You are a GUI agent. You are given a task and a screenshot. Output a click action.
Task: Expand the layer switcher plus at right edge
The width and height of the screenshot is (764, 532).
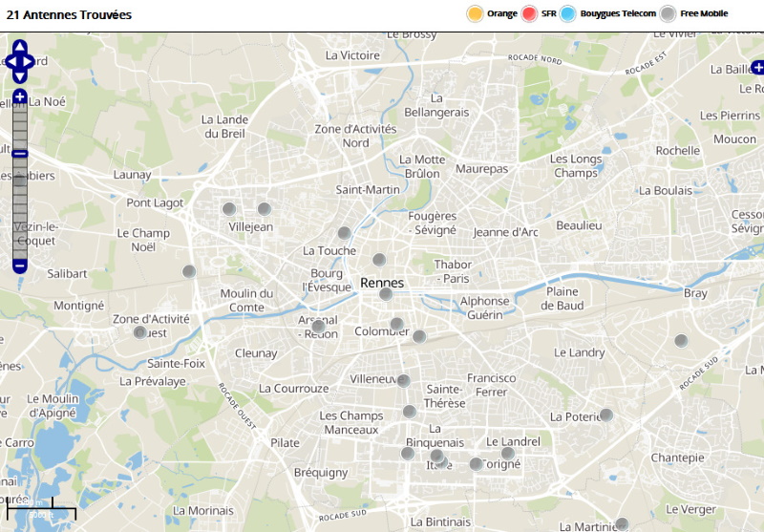click(757, 67)
